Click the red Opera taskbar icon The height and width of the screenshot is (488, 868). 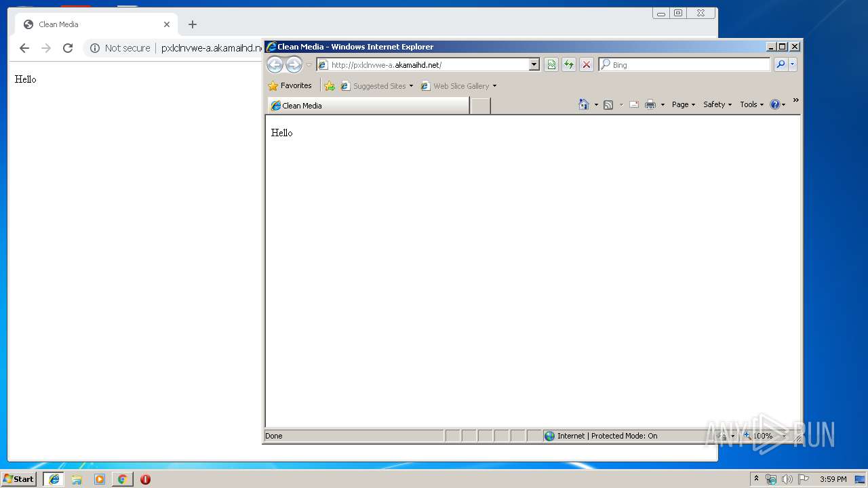click(x=145, y=479)
